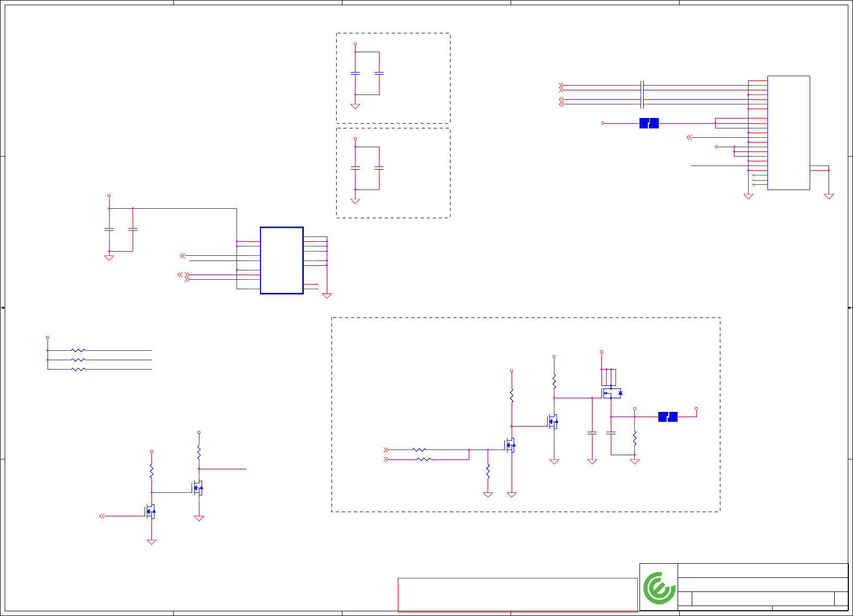Select the right MOSFET in the bottom-left two-transistor circuit

(197, 488)
